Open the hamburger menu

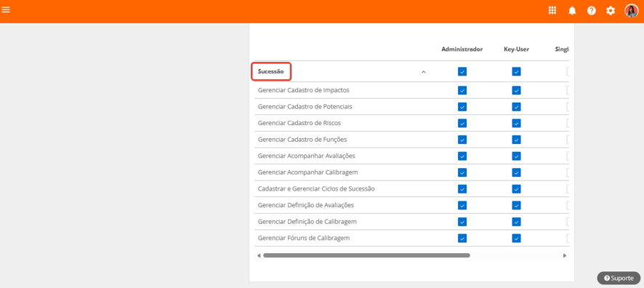(6, 9)
